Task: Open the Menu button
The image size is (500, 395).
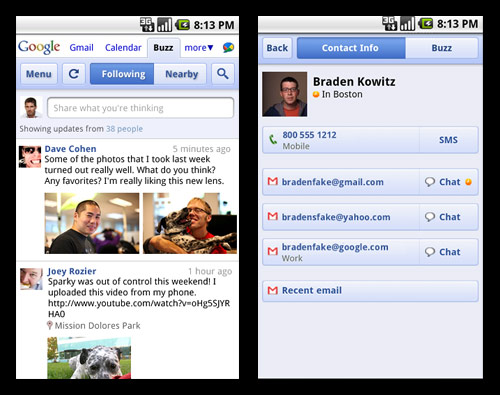Action: coord(39,74)
